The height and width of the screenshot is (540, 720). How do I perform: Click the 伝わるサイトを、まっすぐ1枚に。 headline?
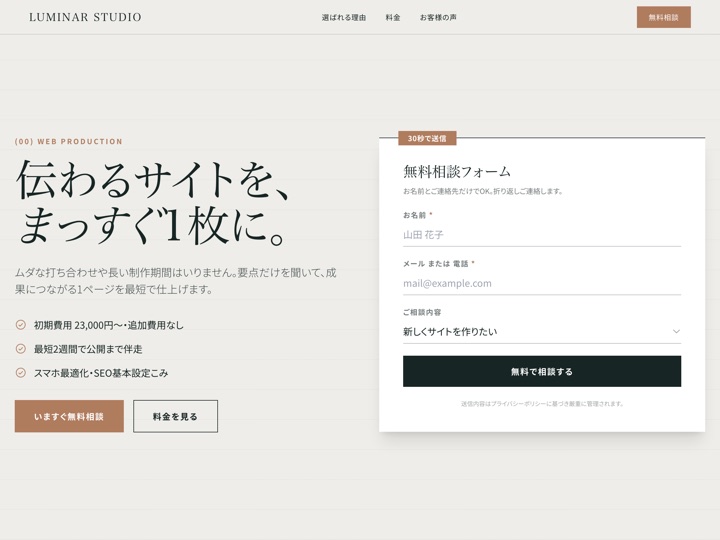[x=154, y=202]
